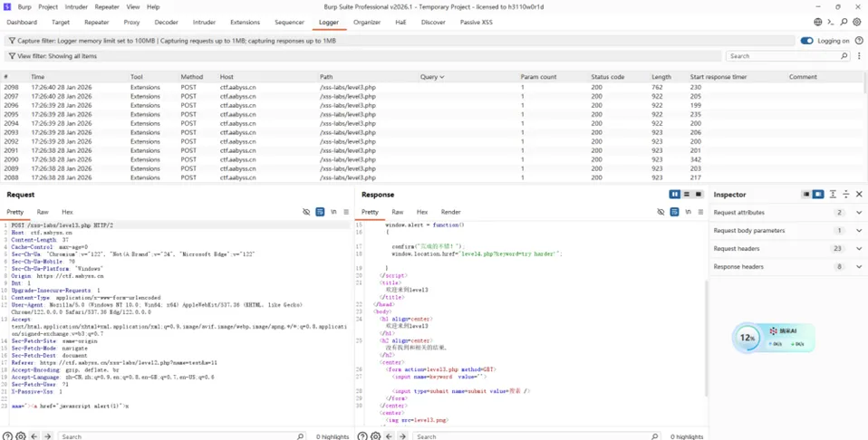This screenshot has height=440, width=868.
Task: Turn off the Logging on switch
Action: 806,41
